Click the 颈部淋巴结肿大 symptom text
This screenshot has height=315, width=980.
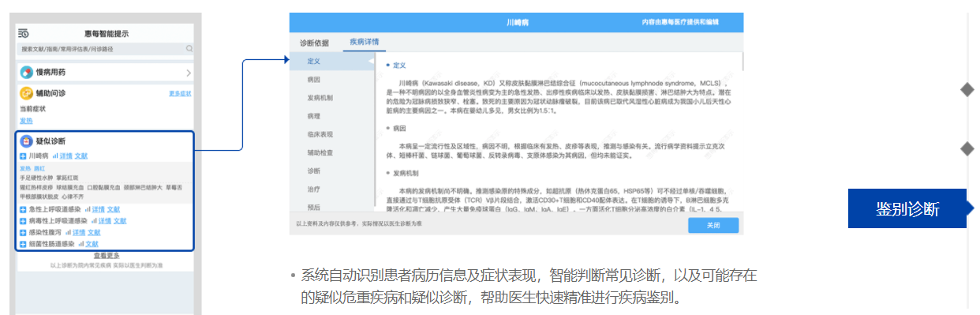coord(143,187)
